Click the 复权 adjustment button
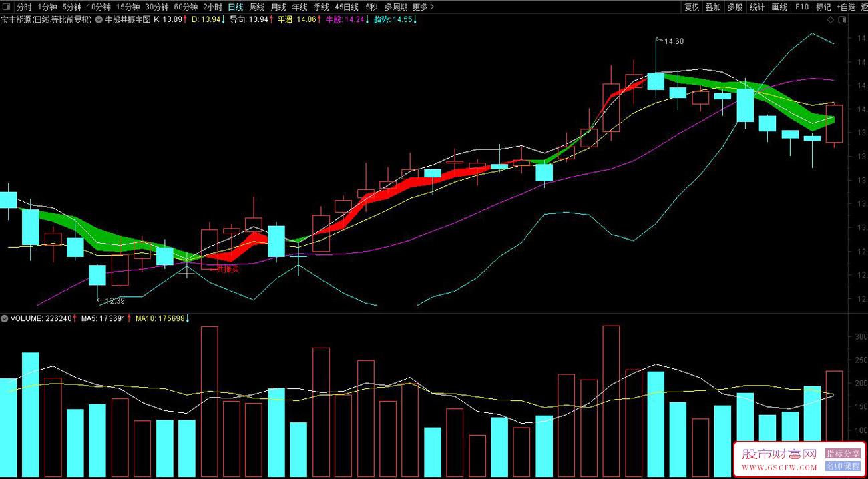Image resolution: width=868 pixels, height=479 pixels. click(x=692, y=7)
